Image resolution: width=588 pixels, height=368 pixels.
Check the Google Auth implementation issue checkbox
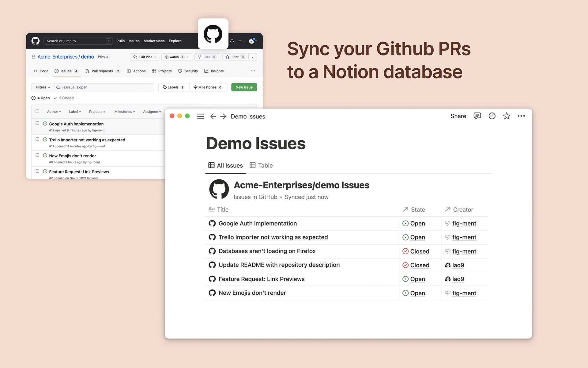coord(37,123)
